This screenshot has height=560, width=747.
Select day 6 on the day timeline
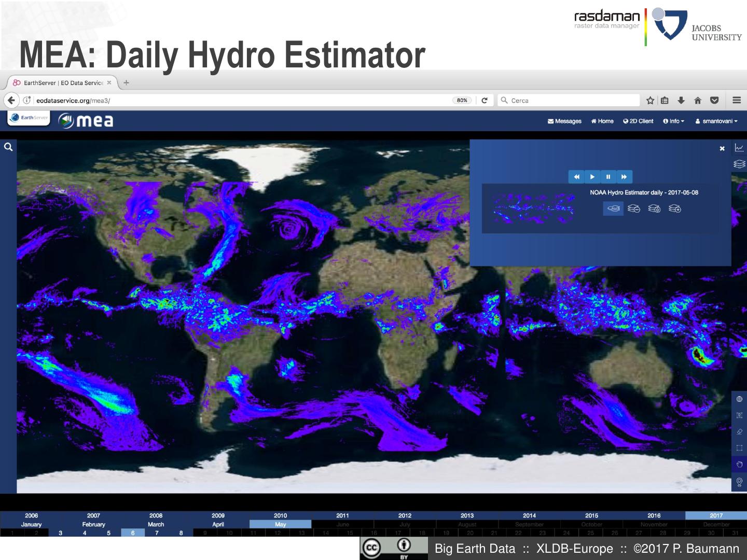click(133, 533)
